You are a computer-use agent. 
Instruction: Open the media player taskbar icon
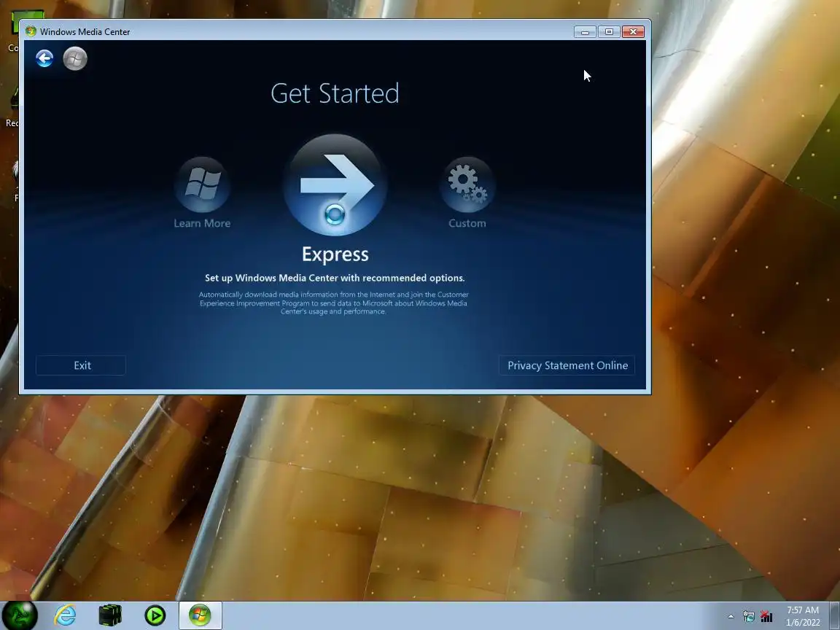click(x=155, y=615)
